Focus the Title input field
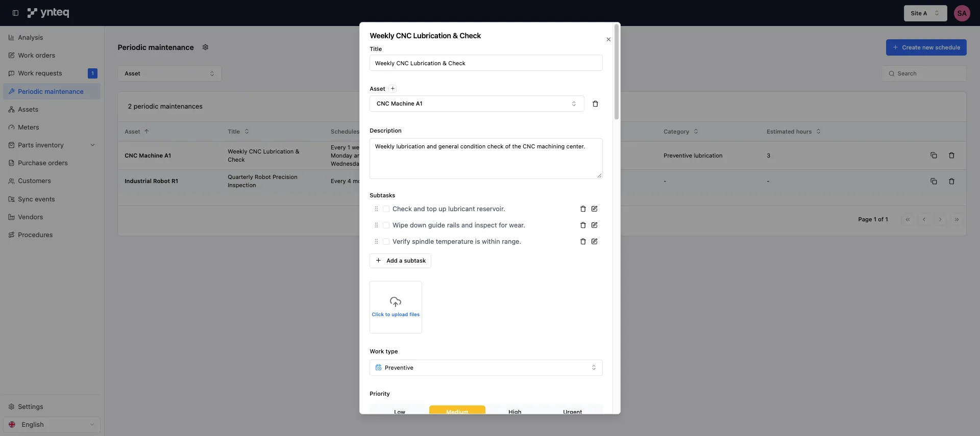Image resolution: width=980 pixels, height=436 pixels. point(486,63)
